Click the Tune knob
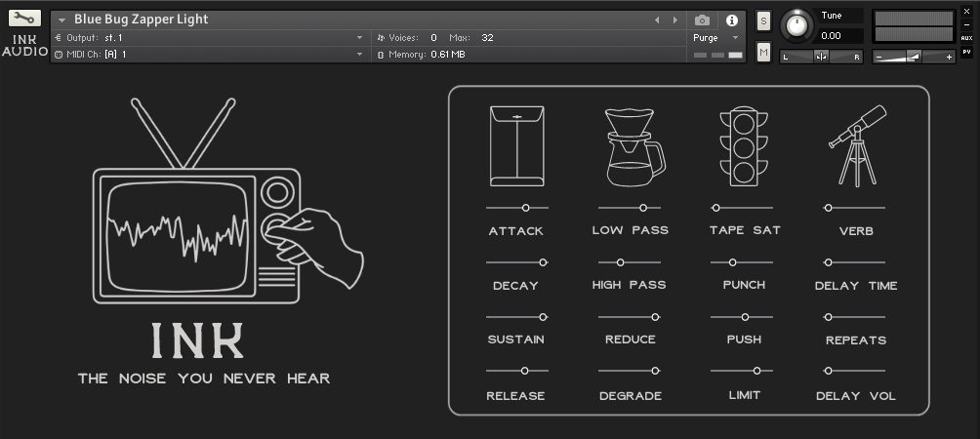 pos(798,24)
